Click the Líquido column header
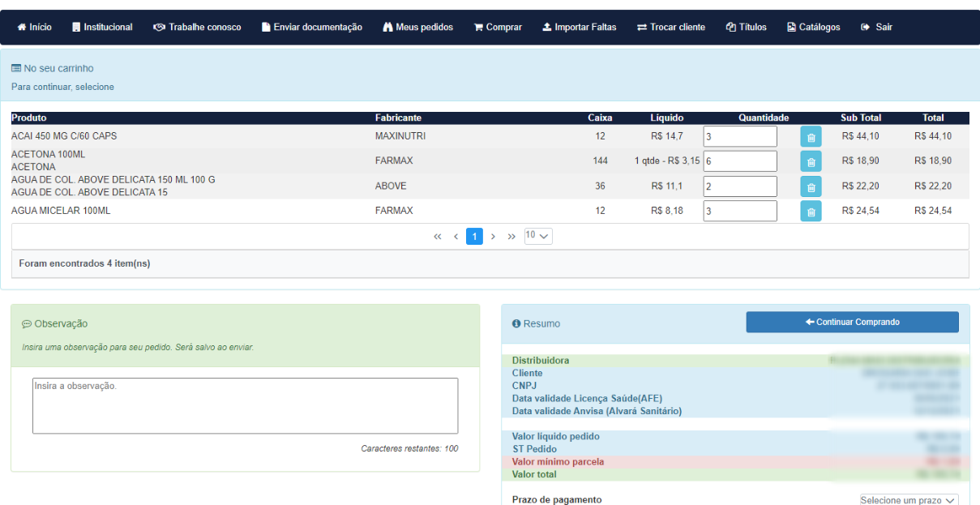 pos(667,118)
